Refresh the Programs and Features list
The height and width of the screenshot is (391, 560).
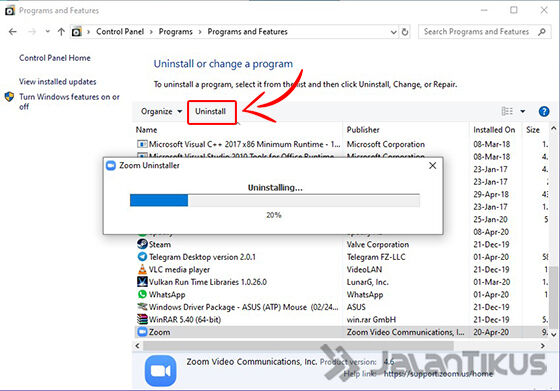pyautogui.click(x=405, y=32)
